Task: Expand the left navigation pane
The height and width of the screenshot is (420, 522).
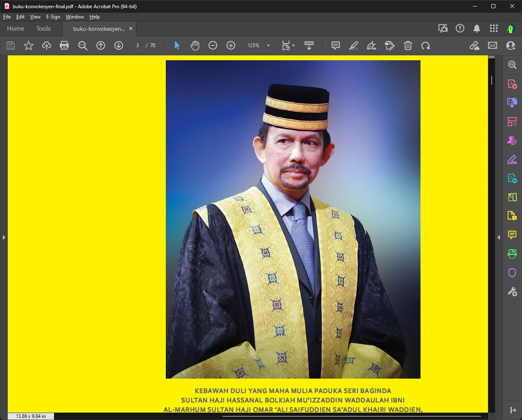Action: 4,237
